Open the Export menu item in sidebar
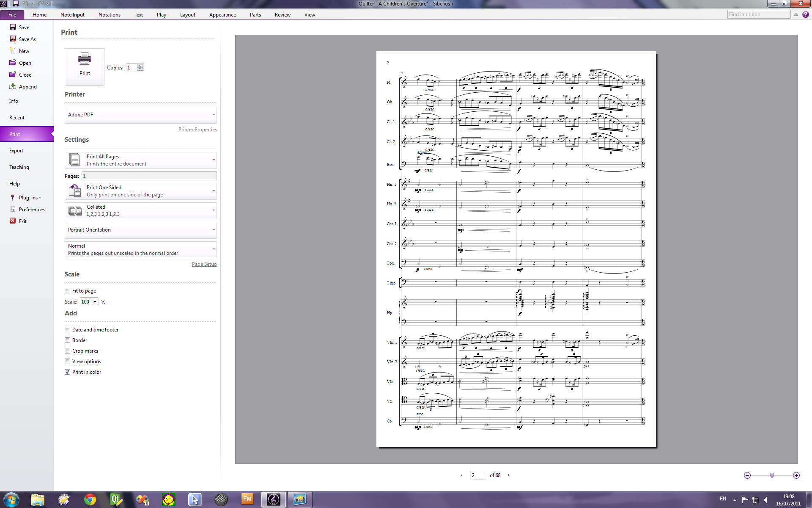The image size is (812, 508). point(16,151)
